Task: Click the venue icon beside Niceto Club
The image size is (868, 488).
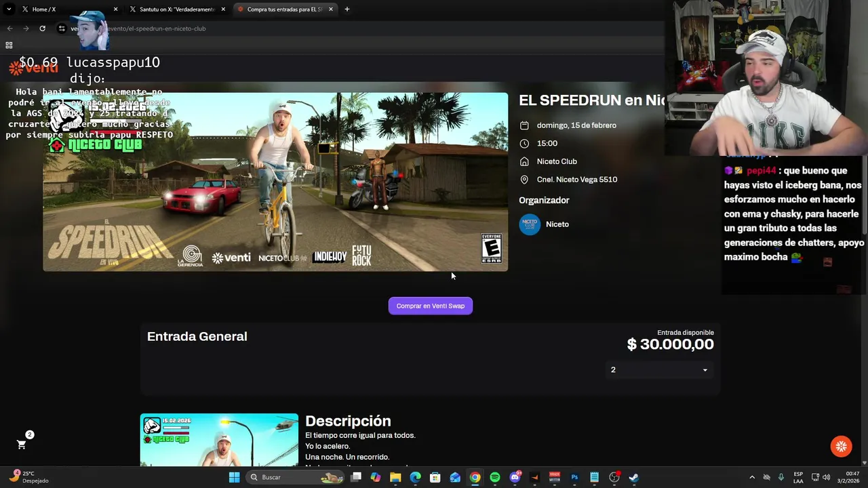Action: coord(524,161)
